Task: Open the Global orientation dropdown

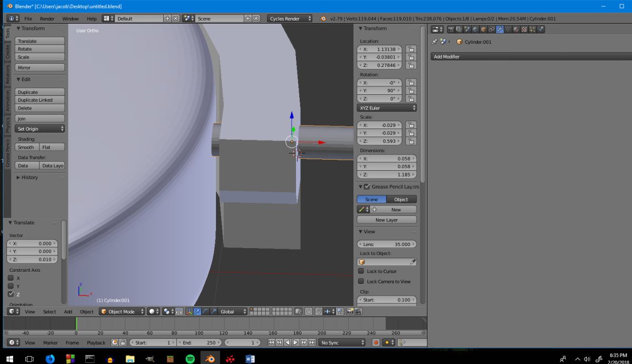Action: (233, 311)
